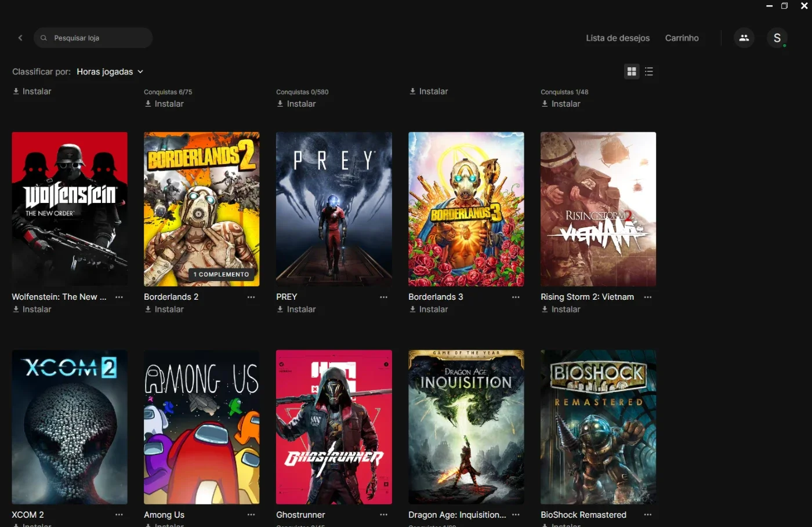Click the 1 COMPLEMENTO badge on Borderlands 2
Screen dimensions: 812x527
222,274
